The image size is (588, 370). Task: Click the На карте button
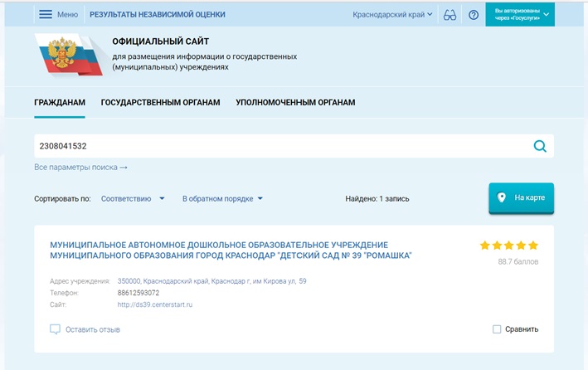click(x=522, y=197)
